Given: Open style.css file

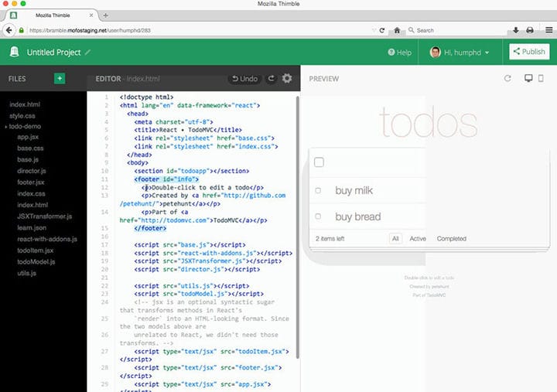Looking at the screenshot, I should 22,116.
